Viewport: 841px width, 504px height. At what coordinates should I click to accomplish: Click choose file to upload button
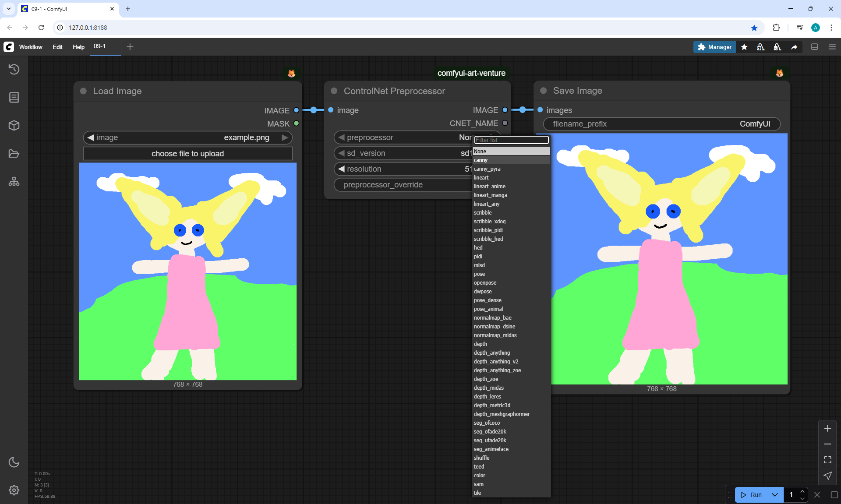187,154
